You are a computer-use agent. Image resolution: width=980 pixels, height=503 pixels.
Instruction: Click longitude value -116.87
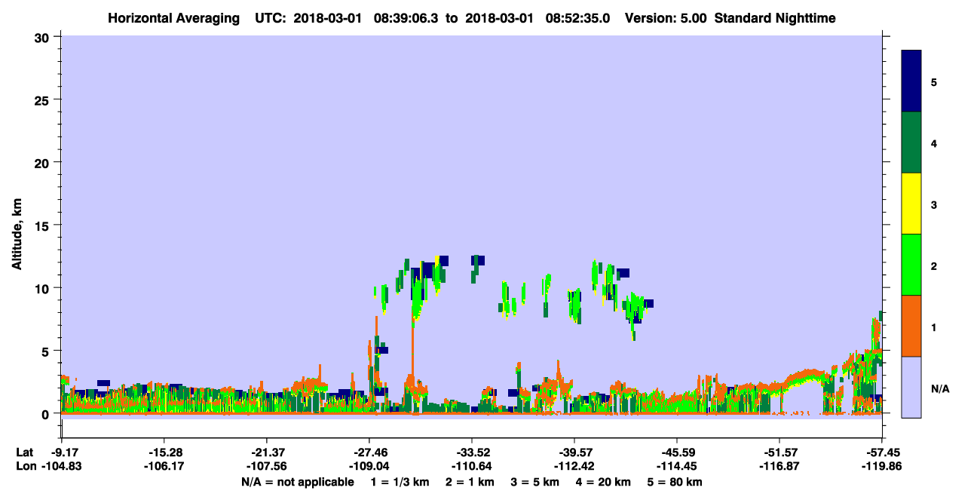pyautogui.click(x=779, y=466)
